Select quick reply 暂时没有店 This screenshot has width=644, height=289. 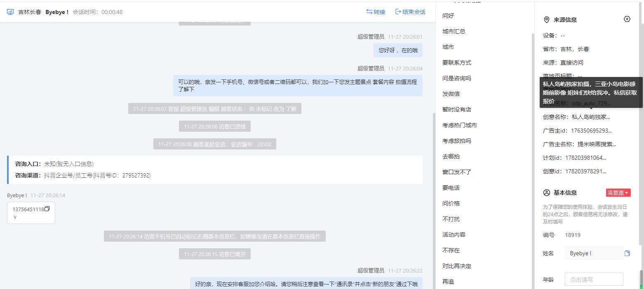pos(457,110)
